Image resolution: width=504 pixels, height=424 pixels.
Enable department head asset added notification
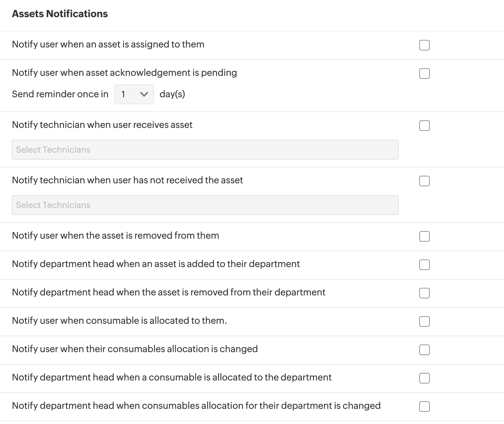click(424, 265)
